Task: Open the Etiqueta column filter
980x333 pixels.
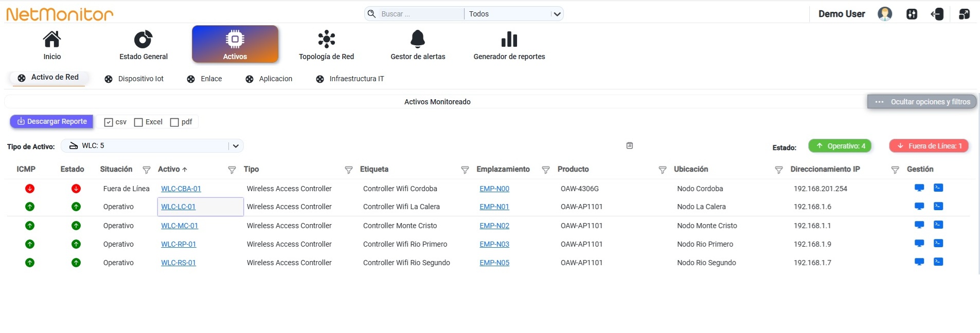Action: pos(465,170)
